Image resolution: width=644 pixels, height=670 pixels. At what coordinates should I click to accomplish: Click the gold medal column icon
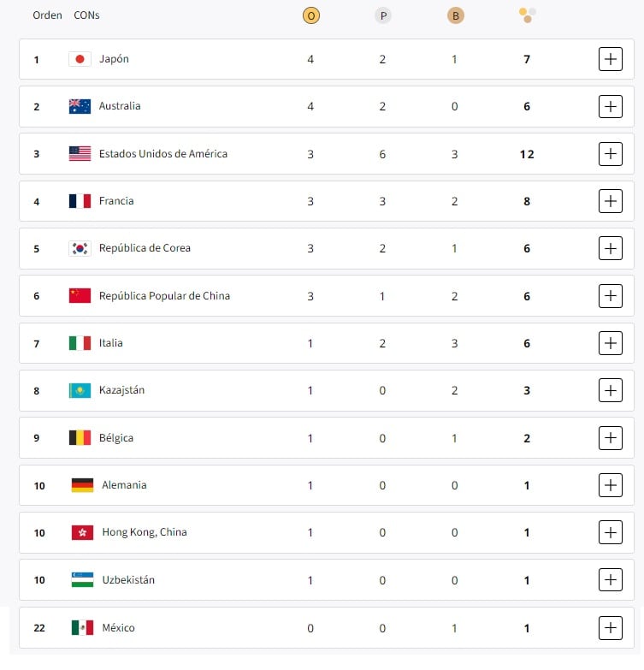coord(310,16)
